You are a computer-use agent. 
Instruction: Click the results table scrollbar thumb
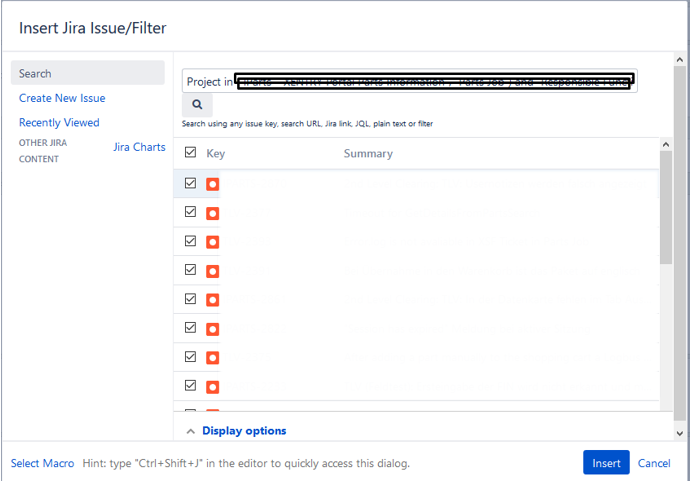(x=665, y=208)
